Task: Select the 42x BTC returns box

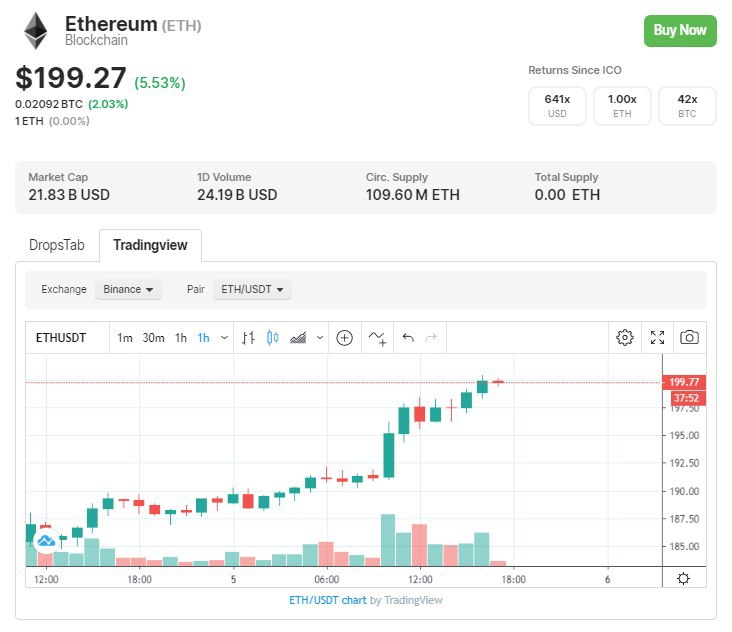Action: click(687, 106)
